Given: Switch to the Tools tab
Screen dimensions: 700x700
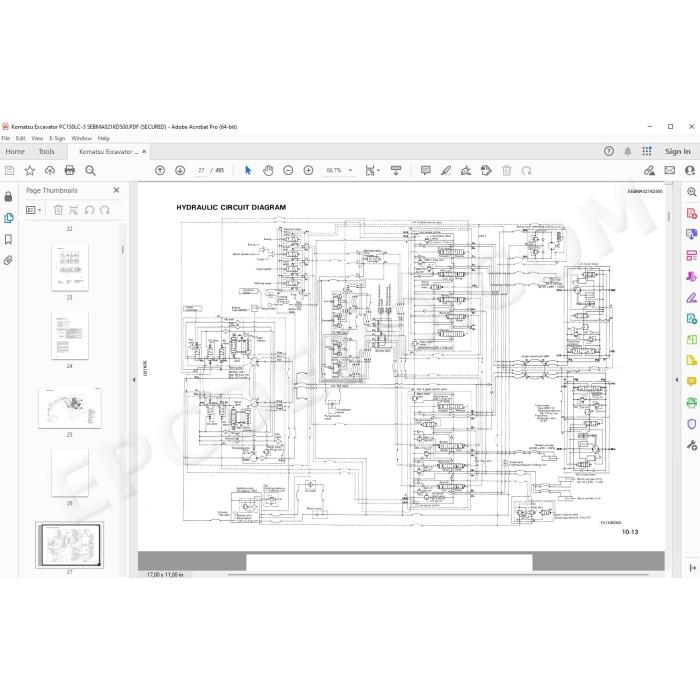Looking at the screenshot, I should coord(46,151).
